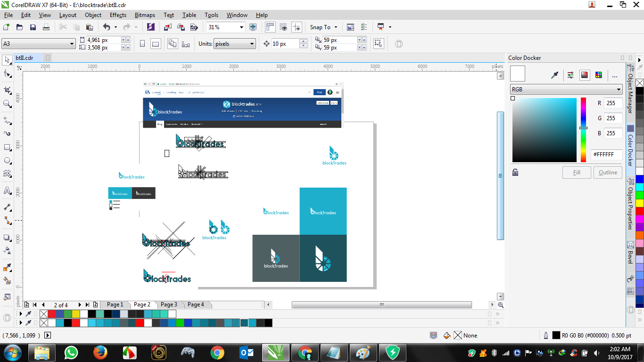Viewport: 644px width, 362px height.
Task: Open the Application Launcher dropdown arrow
Action: pyautogui.click(x=390, y=27)
